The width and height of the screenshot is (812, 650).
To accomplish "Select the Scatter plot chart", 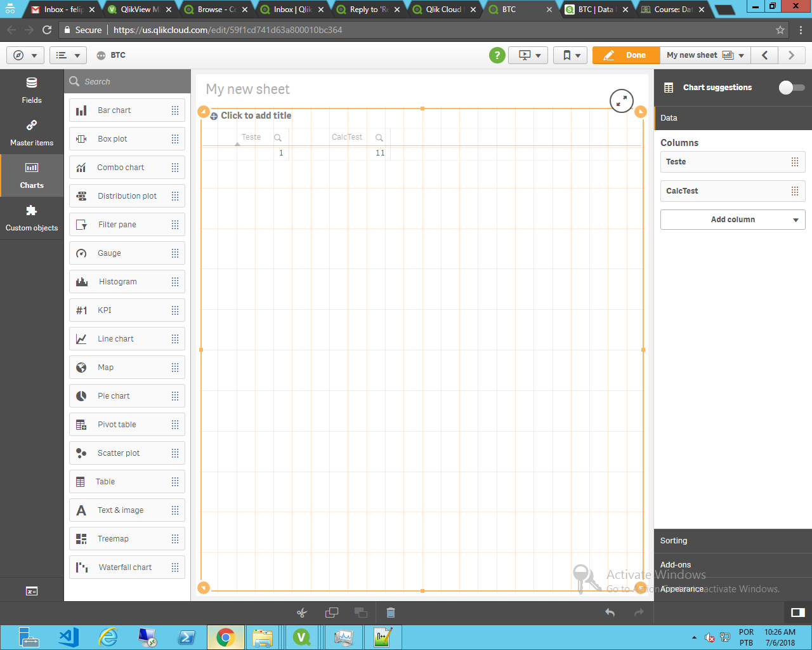I will [x=127, y=453].
